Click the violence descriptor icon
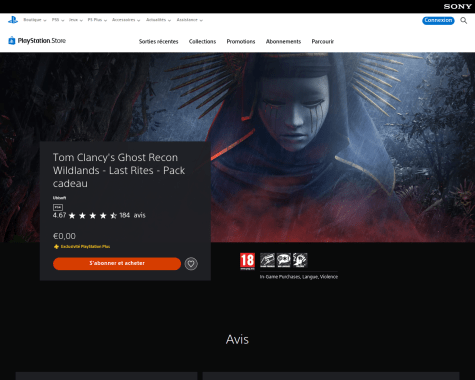Image resolution: width=475 pixels, height=380 pixels. [x=300, y=260]
